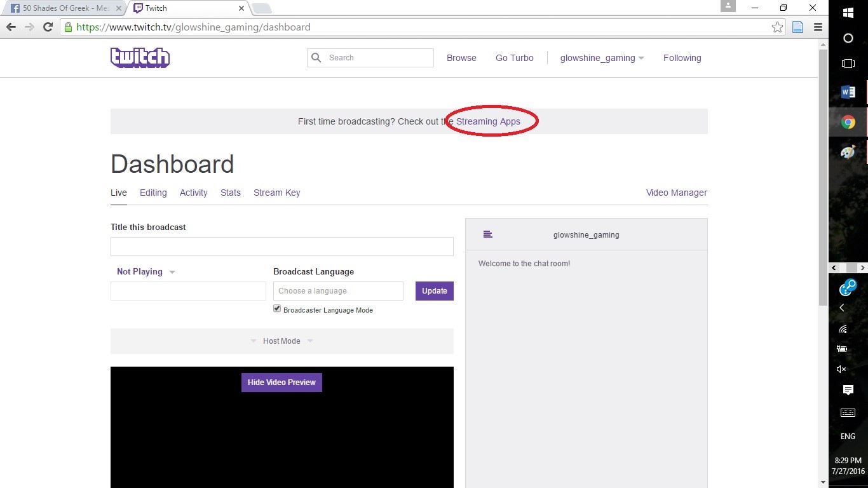Image resolution: width=868 pixels, height=488 pixels.
Task: Click the Wi-Fi network tray icon
Action: [843, 329]
